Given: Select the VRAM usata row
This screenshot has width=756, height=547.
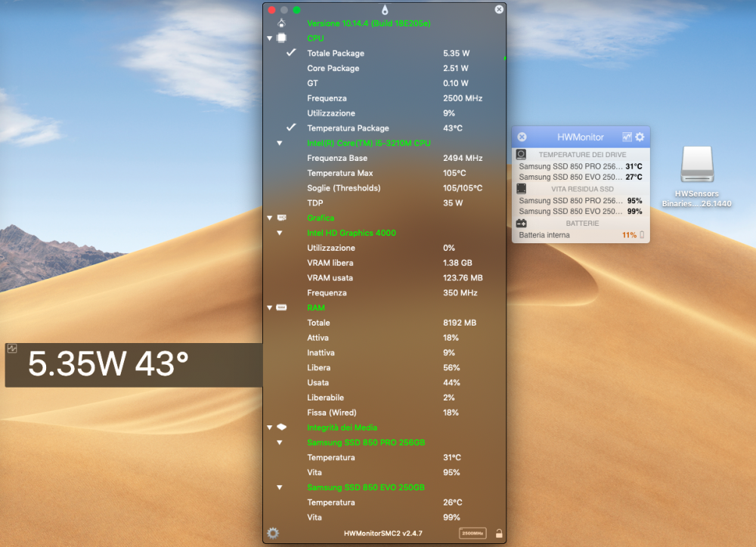Looking at the screenshot, I should pyautogui.click(x=384, y=277).
